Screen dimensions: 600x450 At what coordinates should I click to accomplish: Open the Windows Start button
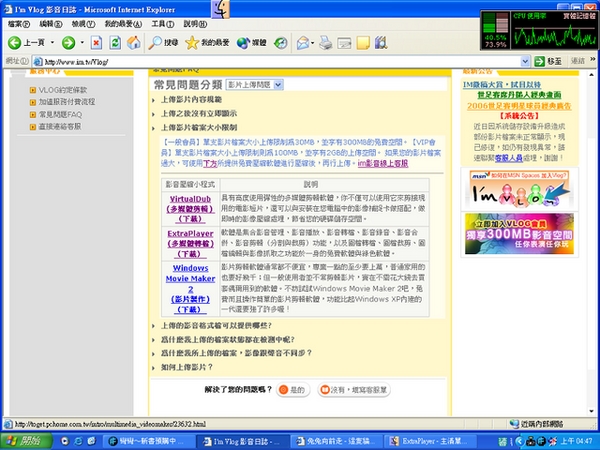[26, 441]
